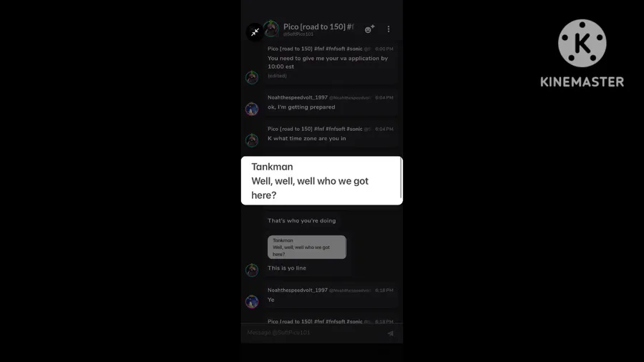Click Pico's avatar beside the va application message
644x362 pixels.
252,77
